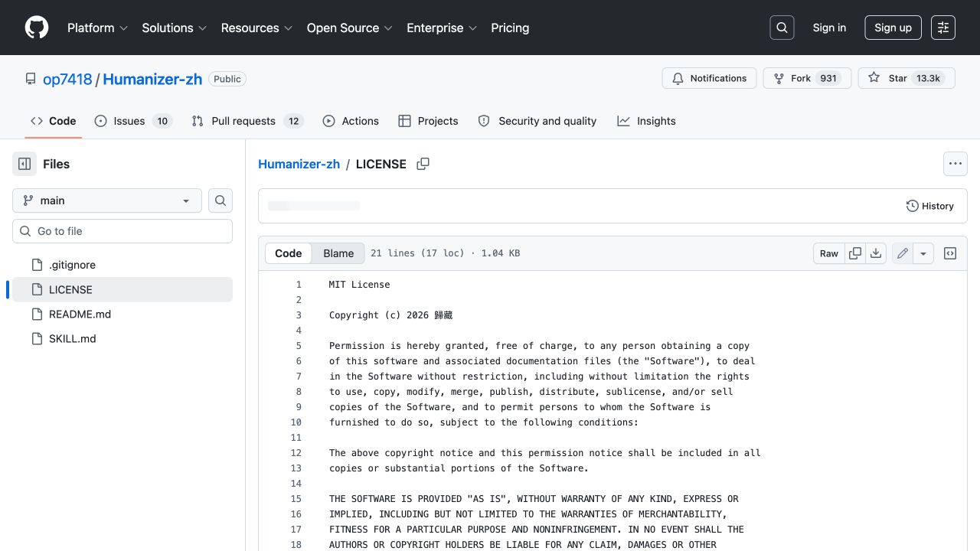Open Security and quality tab
This screenshot has height=551, width=980.
(537, 121)
